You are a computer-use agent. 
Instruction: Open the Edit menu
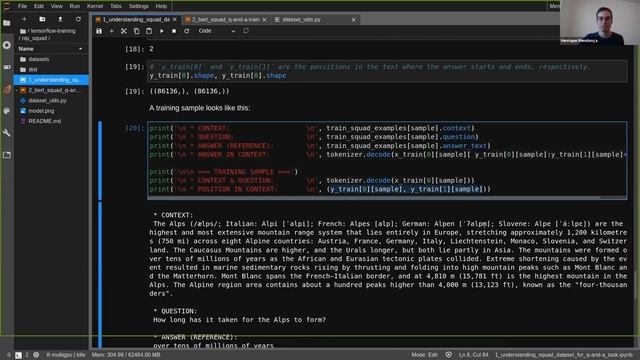tap(39, 6)
